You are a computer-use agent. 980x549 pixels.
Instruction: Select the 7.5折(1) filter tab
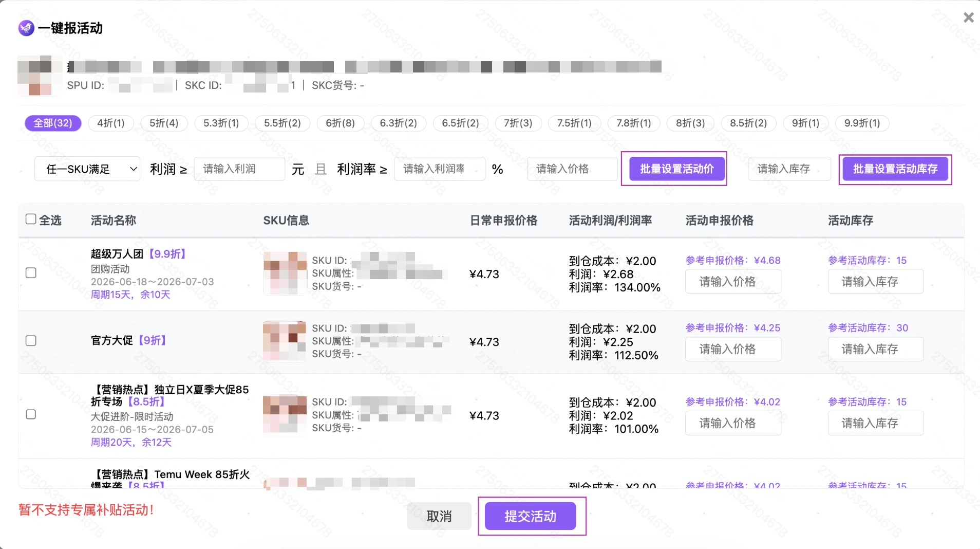point(575,123)
